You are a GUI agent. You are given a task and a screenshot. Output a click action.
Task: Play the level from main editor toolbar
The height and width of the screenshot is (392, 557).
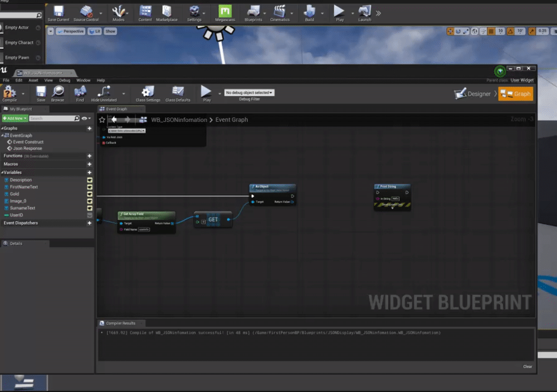point(340,13)
